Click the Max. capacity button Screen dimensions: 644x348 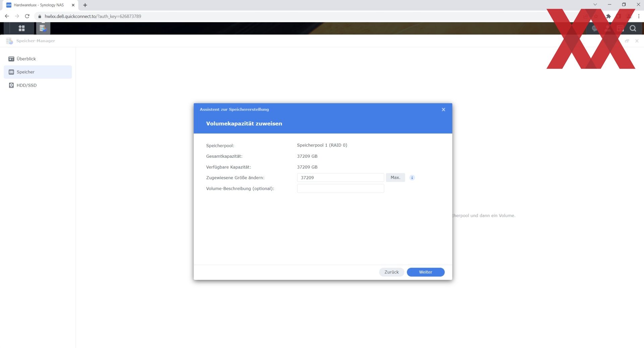pyautogui.click(x=395, y=178)
